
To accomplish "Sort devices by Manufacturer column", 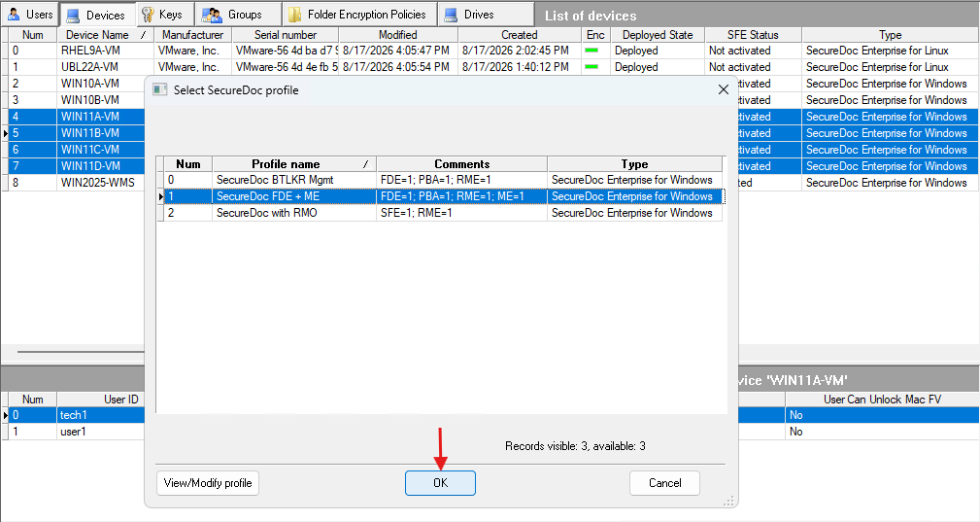I will coord(192,35).
